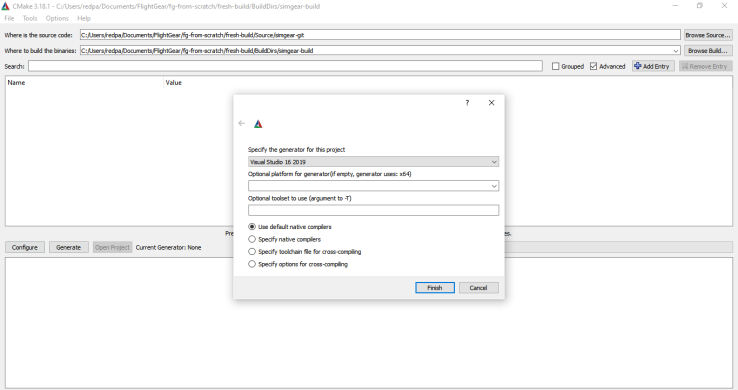Click the source code path field
738x390 pixels.
point(380,35)
